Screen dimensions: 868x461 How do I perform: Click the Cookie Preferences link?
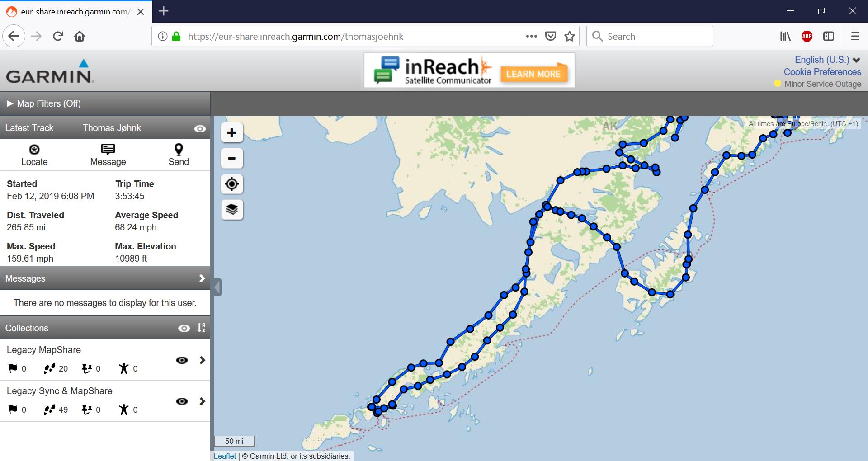click(x=822, y=72)
